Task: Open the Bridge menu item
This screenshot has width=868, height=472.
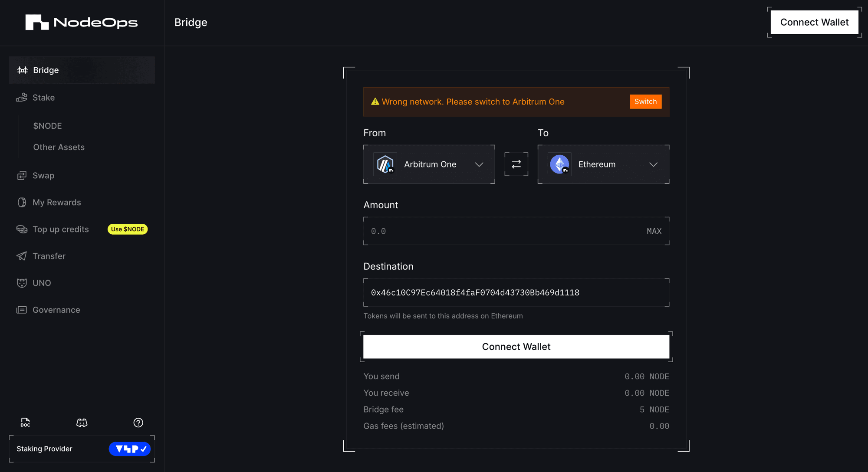Action: click(x=82, y=70)
